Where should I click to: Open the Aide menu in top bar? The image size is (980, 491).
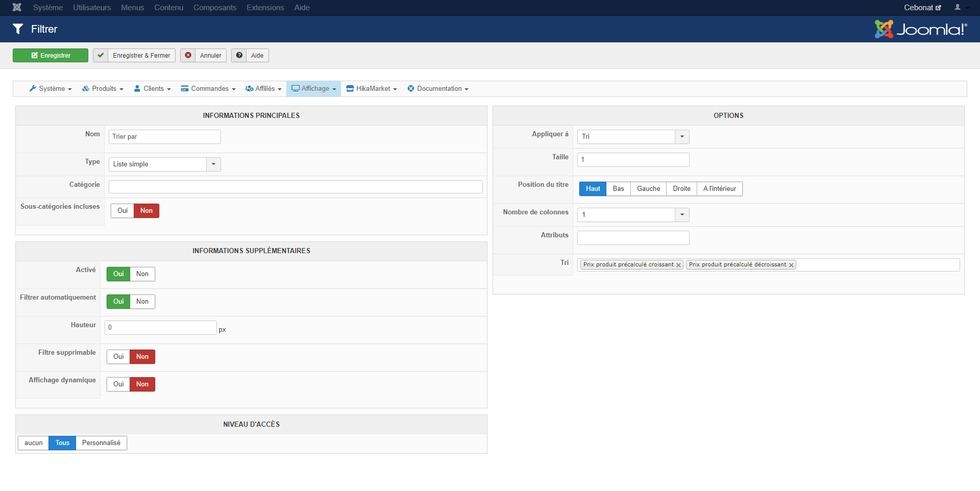pos(302,8)
